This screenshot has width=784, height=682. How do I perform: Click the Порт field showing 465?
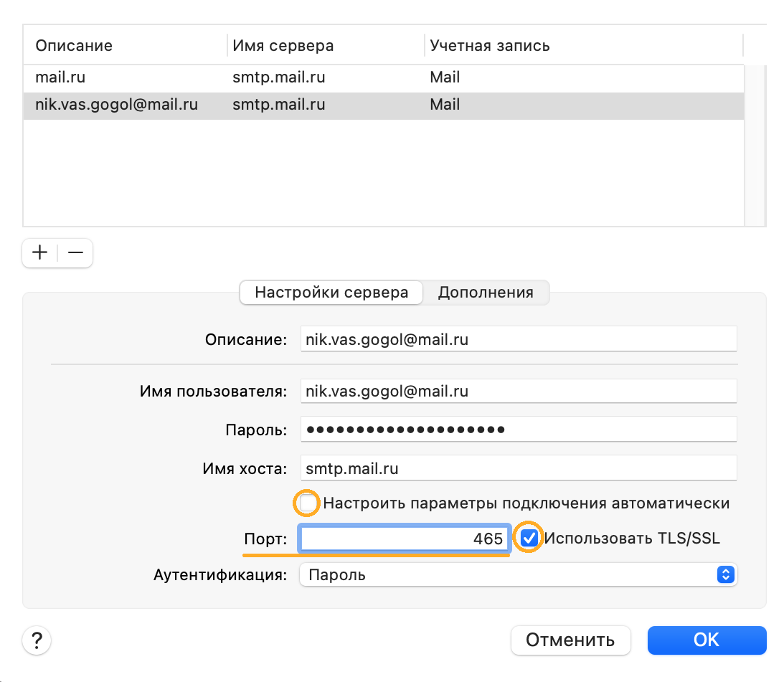[x=405, y=538]
